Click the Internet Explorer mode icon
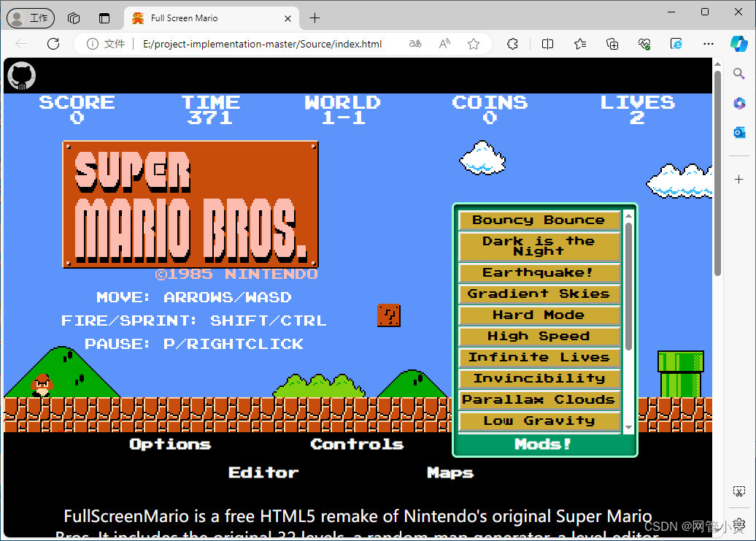Screen dimensions: 756x541 (x=676, y=44)
